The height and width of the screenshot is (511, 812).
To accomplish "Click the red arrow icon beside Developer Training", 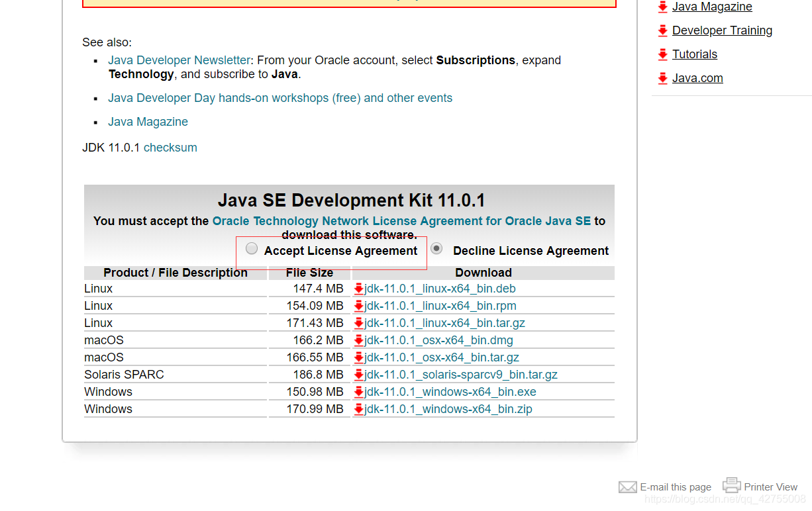I will (662, 30).
